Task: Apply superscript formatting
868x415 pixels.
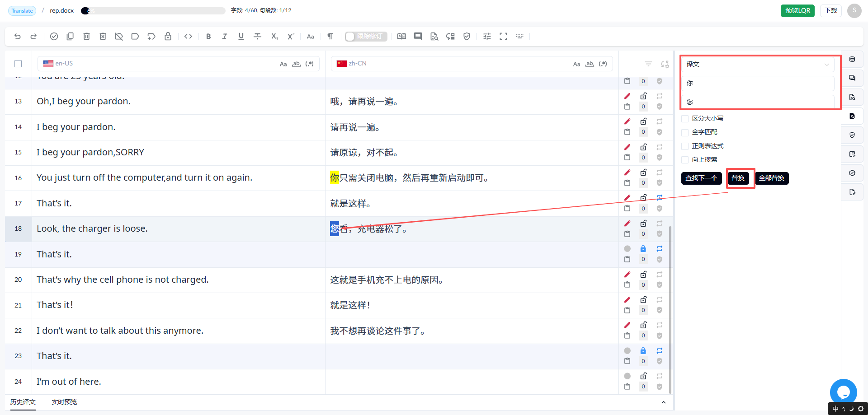Action: click(291, 37)
